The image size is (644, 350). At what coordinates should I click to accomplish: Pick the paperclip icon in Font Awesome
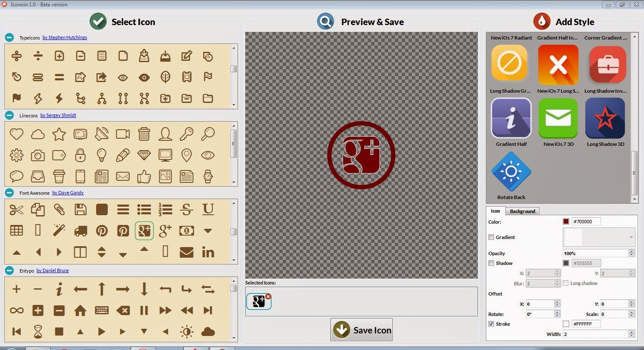pos(59,209)
